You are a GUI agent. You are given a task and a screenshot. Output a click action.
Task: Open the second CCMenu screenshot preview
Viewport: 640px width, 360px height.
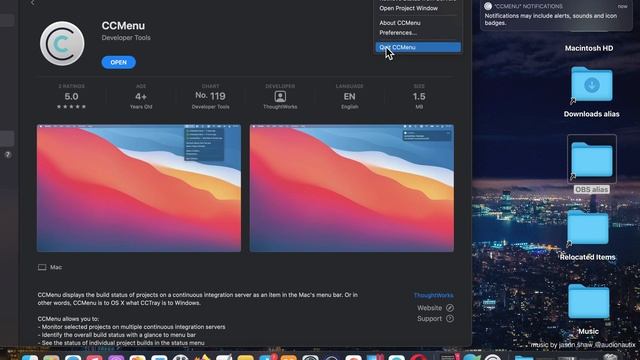coord(351,188)
